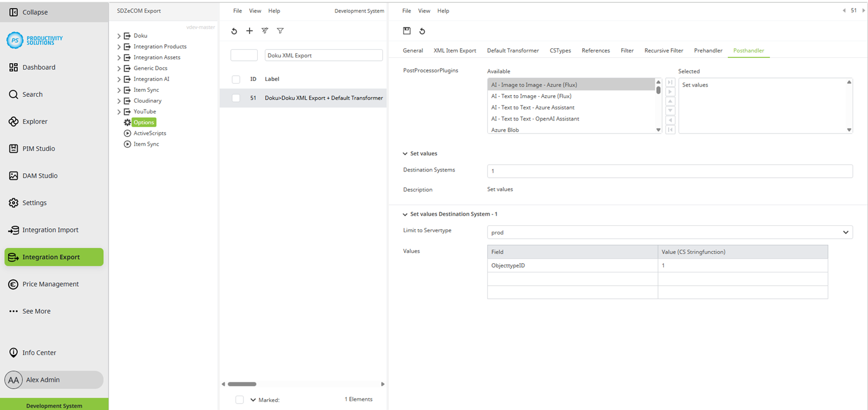Select the ActiveScripts item icon

click(x=127, y=133)
